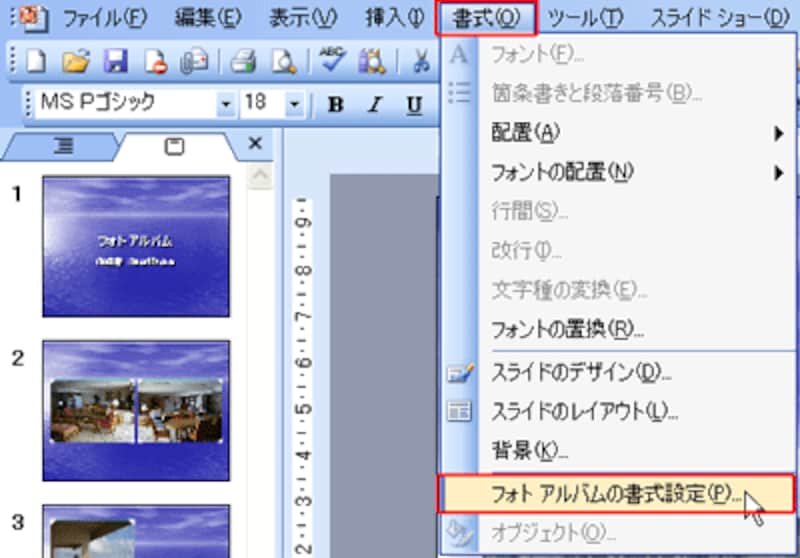The image size is (800, 558).
Task: Click the Cut scissors icon
Action: pyautogui.click(x=420, y=62)
